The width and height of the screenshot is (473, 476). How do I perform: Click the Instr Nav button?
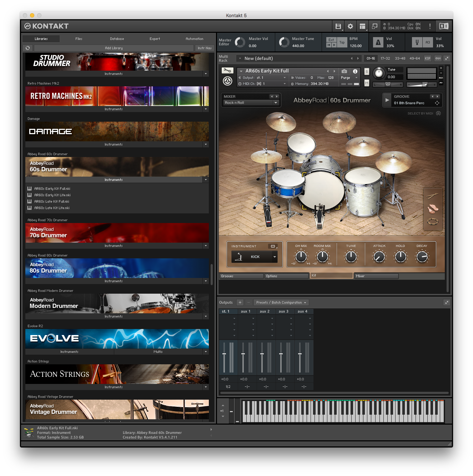tap(205, 48)
